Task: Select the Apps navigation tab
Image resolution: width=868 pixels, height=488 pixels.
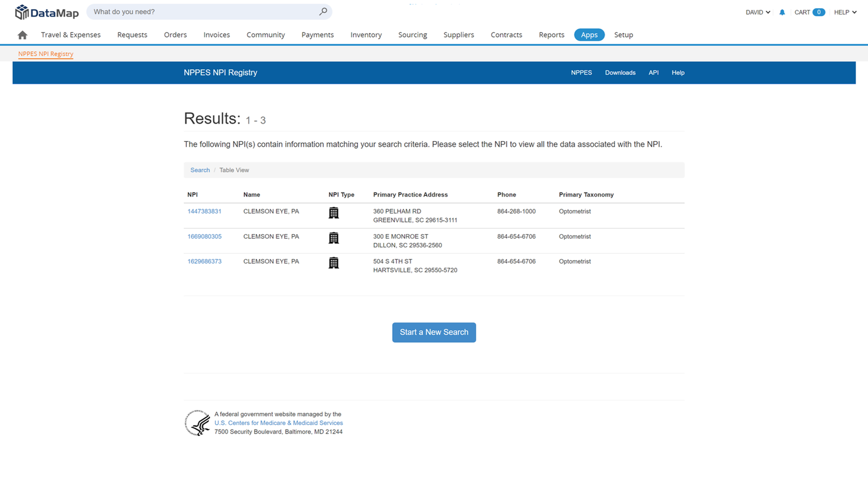Action: click(x=589, y=35)
